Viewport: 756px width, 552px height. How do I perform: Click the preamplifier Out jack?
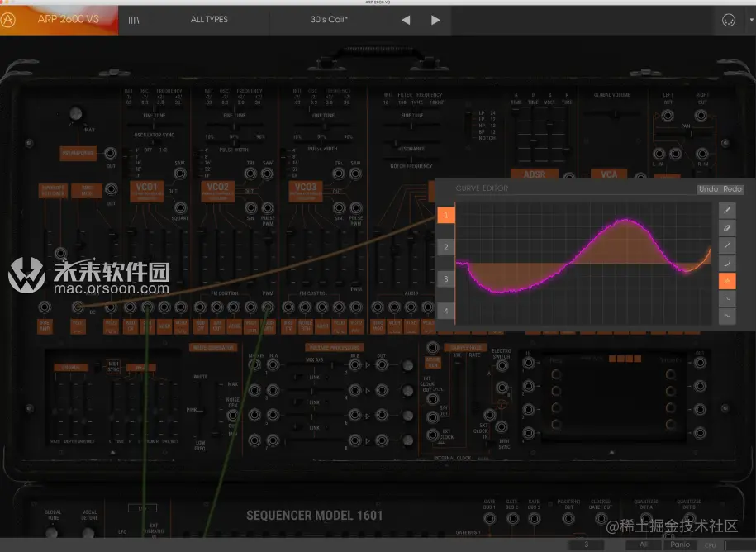tap(111, 154)
